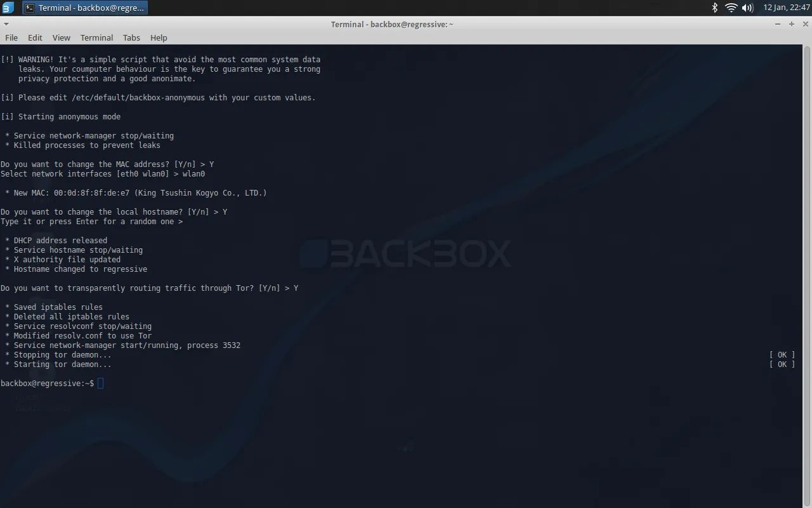Open the BackBox applications menu icon

[x=8, y=8]
